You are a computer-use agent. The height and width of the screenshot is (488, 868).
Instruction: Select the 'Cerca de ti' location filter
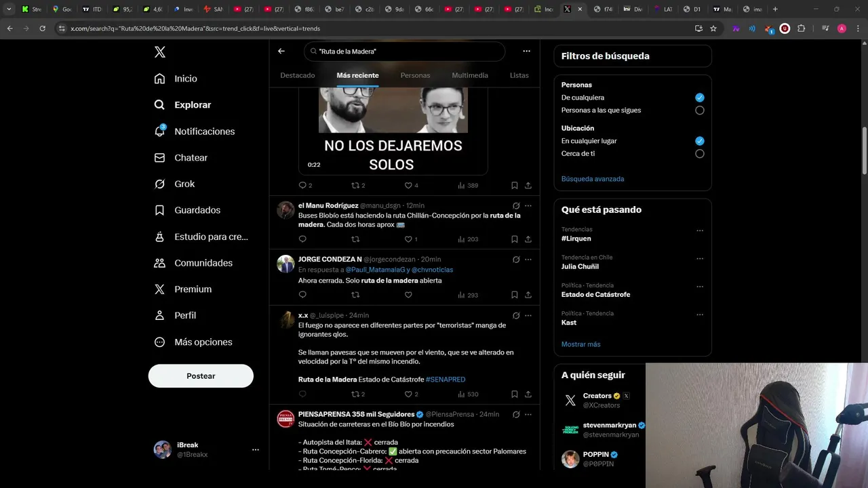(700, 154)
